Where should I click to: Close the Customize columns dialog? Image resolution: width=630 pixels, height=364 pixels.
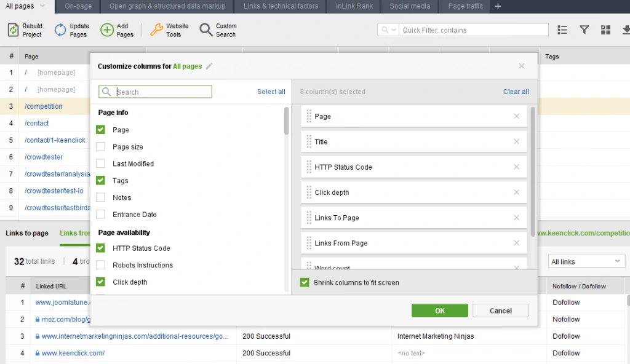[x=522, y=66]
